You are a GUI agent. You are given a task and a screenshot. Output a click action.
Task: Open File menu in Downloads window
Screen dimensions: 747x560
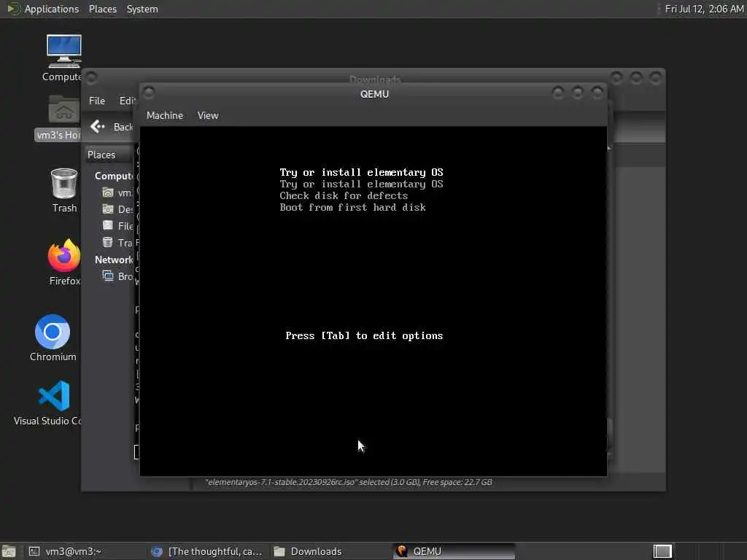(x=97, y=101)
